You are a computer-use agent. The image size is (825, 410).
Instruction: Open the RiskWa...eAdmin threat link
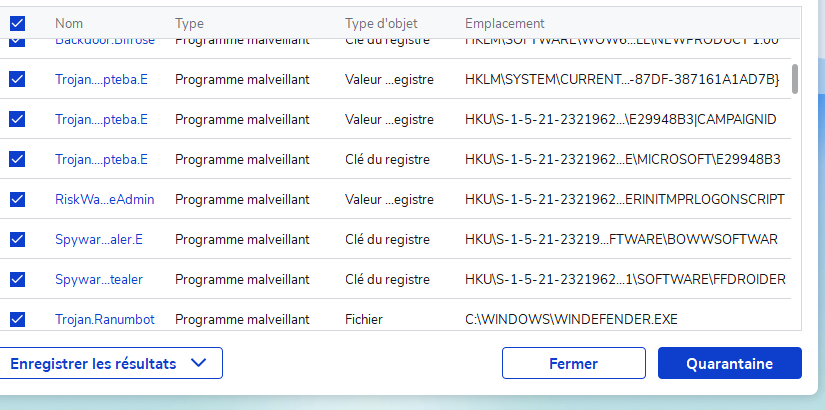(104, 199)
